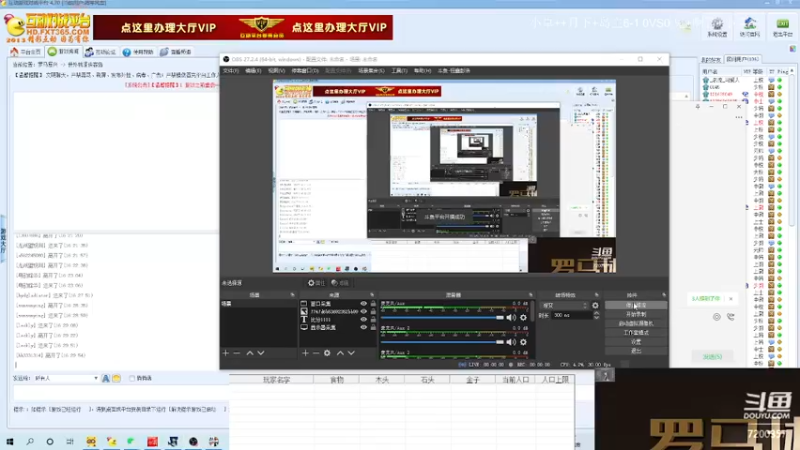Toggle visibility of 窗口采集 source
The image size is (800, 450).
(363, 304)
